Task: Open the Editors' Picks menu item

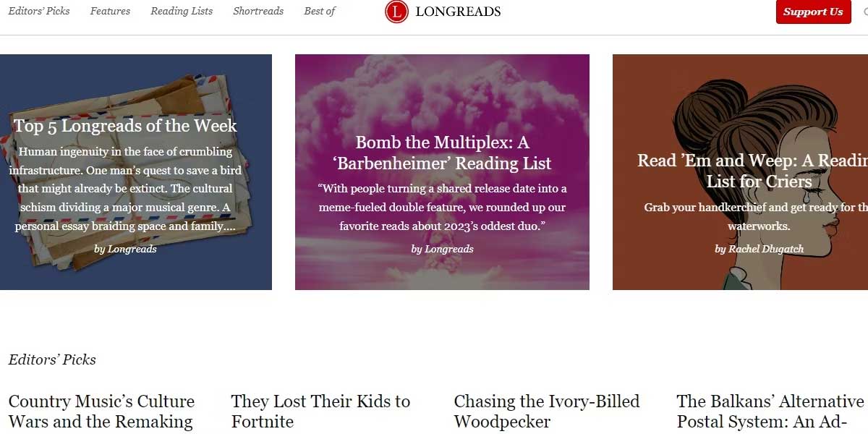Action: click(39, 11)
